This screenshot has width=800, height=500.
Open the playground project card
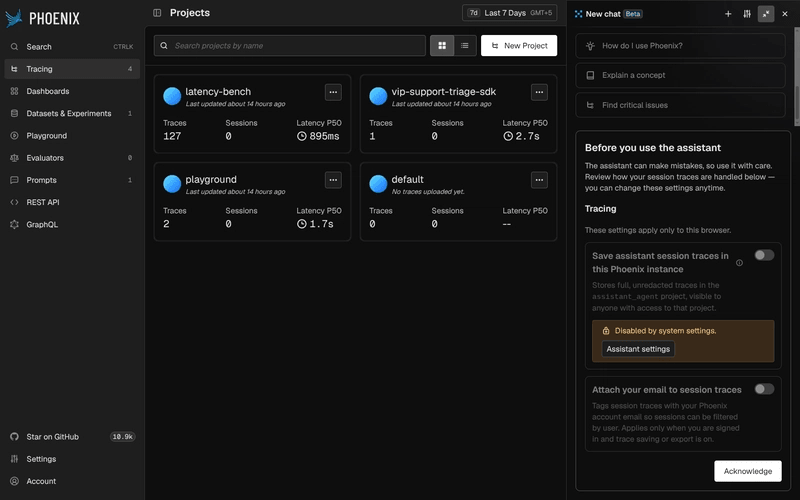[252, 202]
